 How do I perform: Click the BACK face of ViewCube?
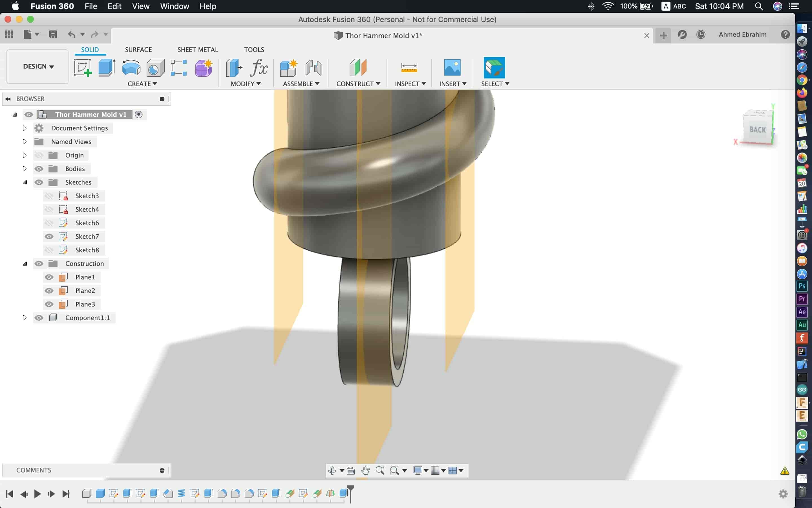[x=757, y=129]
